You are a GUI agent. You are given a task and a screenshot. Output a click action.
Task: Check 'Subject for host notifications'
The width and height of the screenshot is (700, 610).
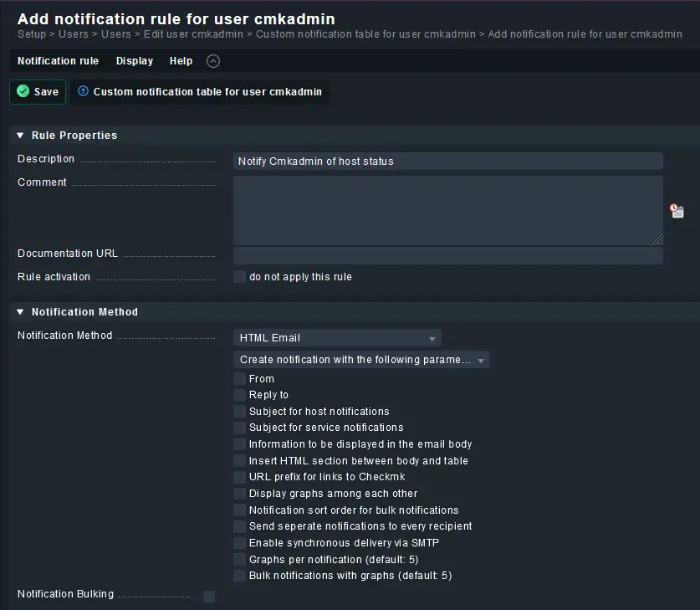tap(239, 411)
